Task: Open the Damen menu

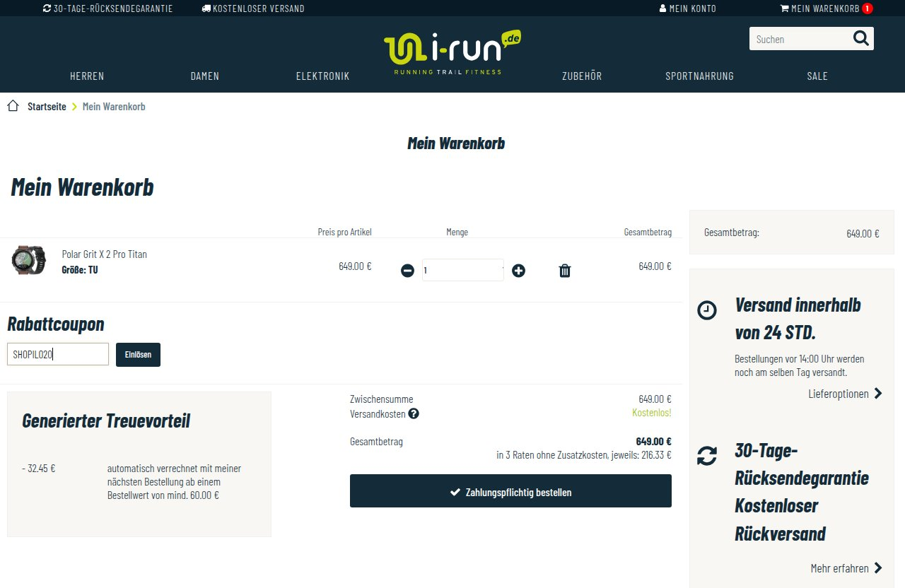Action: coord(205,76)
